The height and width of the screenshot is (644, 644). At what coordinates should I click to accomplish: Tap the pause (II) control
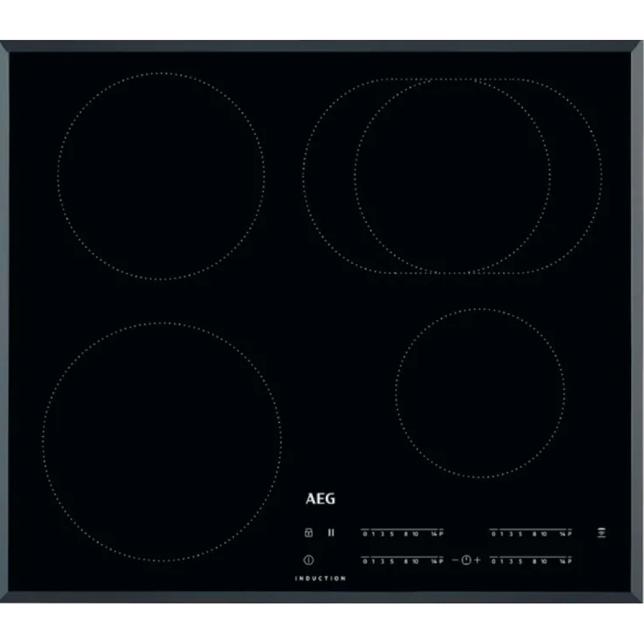tap(331, 532)
